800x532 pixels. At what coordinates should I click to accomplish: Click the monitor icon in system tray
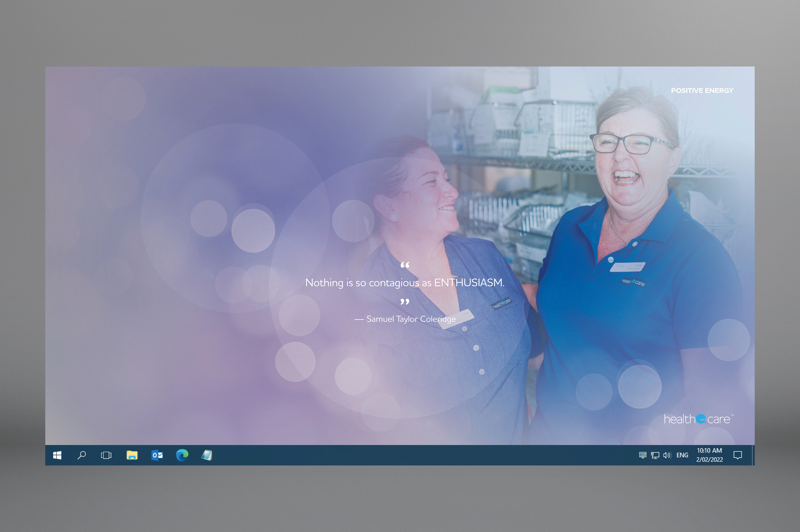coord(642,455)
